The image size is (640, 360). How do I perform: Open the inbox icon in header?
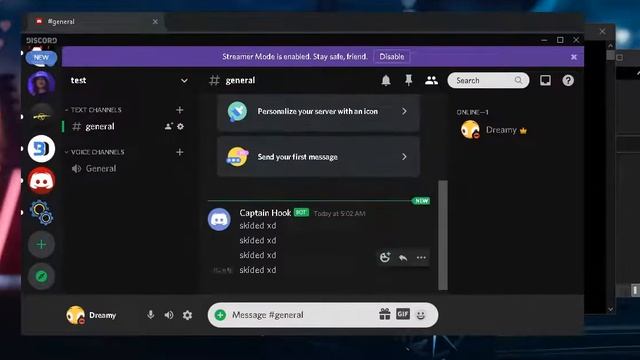(x=545, y=80)
